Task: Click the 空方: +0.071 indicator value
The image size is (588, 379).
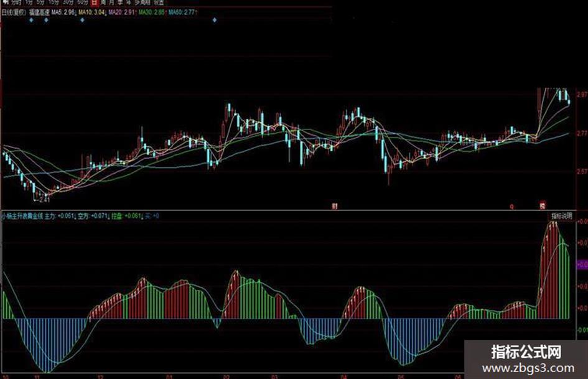Action: [93, 216]
